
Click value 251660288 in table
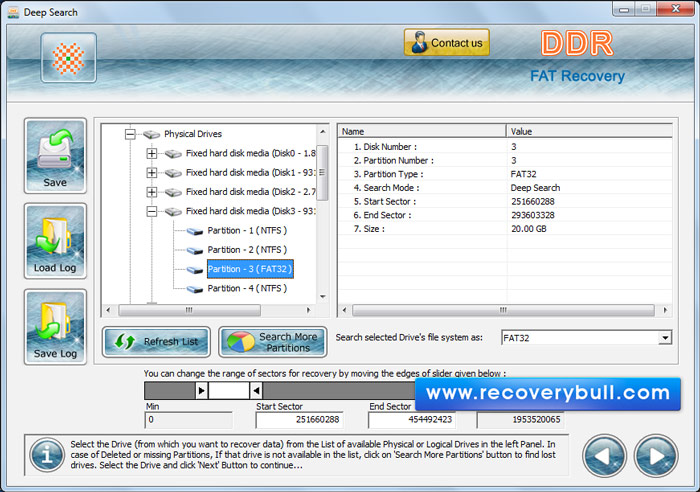(x=533, y=201)
